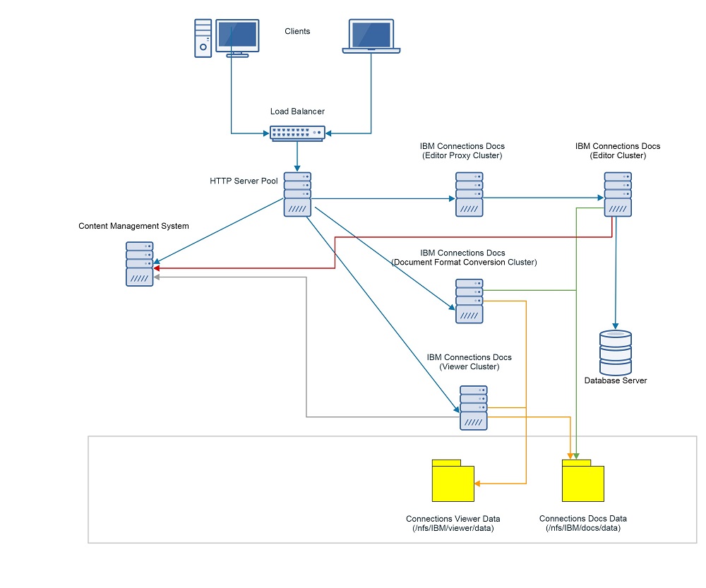Select the Load Balancer switch icon
Image resolution: width=706 pixels, height=588 pixels.
tap(297, 133)
